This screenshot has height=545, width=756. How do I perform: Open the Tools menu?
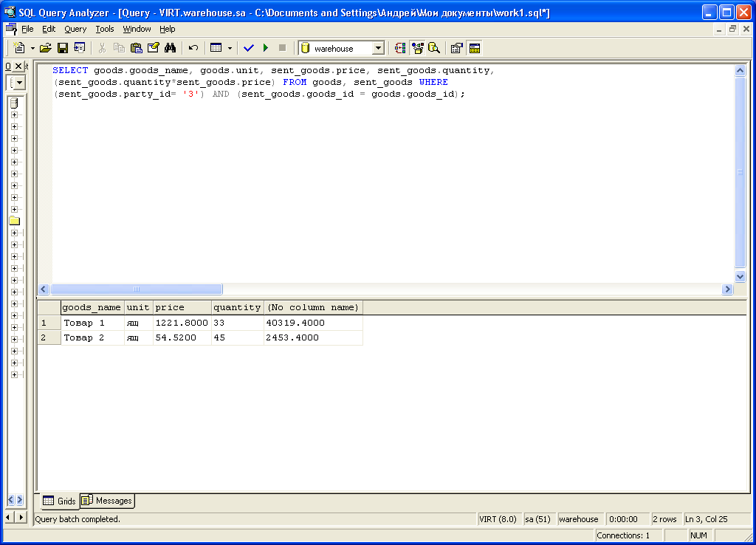pos(105,29)
